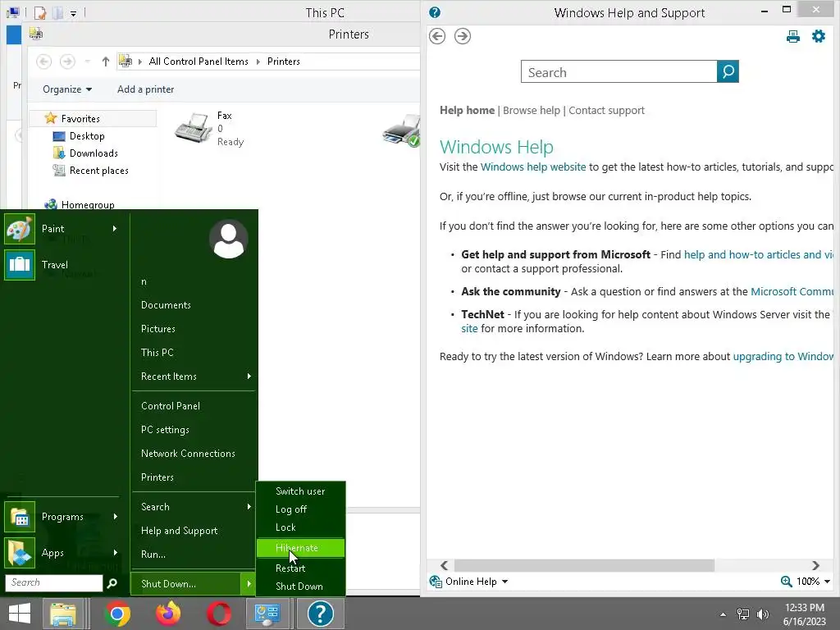Open the Help zoom magnifier icon
The width and height of the screenshot is (840, 630).
pos(786,582)
